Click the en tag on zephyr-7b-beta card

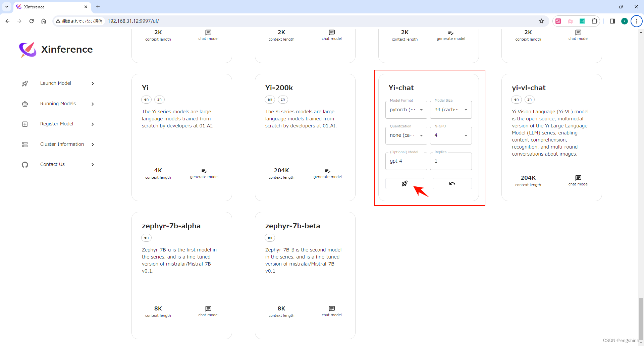tap(270, 238)
